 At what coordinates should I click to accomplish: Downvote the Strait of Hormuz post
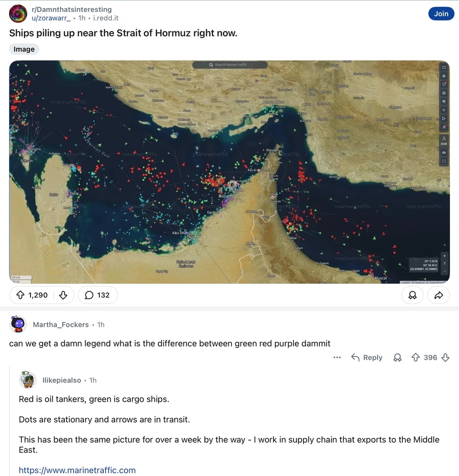click(x=63, y=295)
